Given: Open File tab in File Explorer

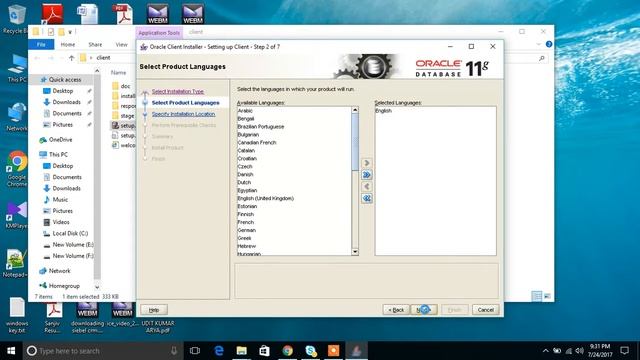Looking at the screenshot, I should (41, 44).
